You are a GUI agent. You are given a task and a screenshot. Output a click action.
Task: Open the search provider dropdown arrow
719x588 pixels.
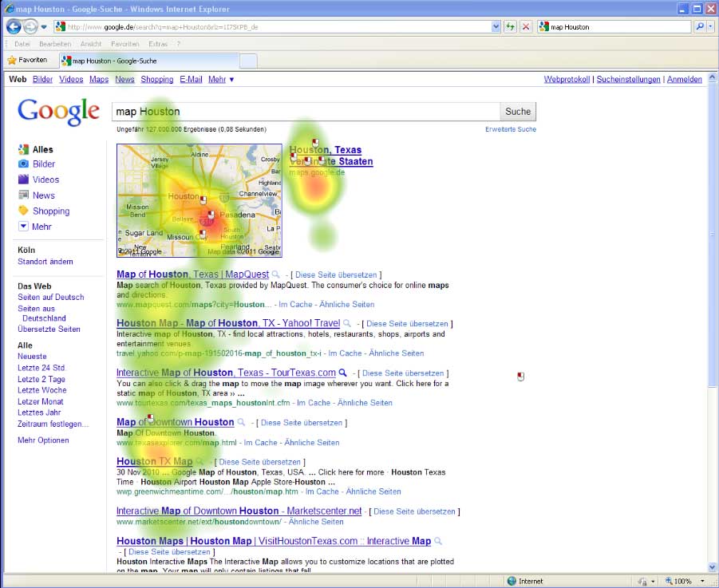tap(710, 27)
